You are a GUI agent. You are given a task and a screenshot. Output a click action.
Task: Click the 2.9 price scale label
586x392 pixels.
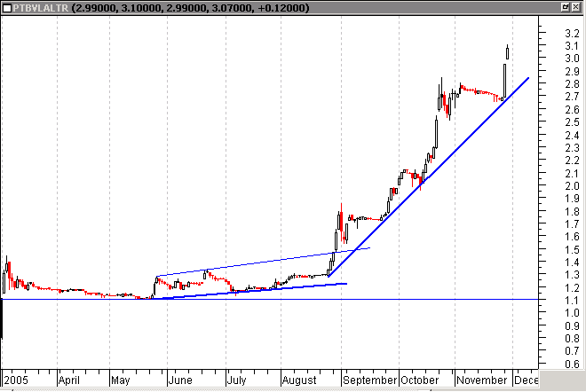pyautogui.click(x=572, y=71)
